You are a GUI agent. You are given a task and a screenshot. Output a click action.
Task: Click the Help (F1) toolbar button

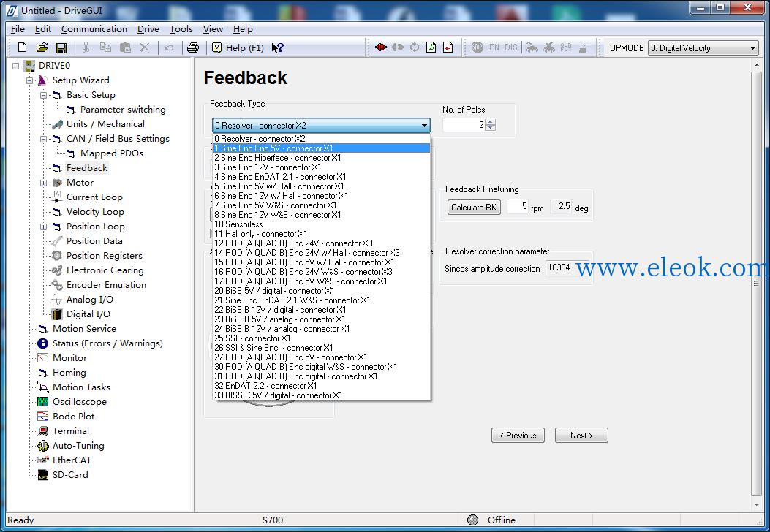click(238, 47)
